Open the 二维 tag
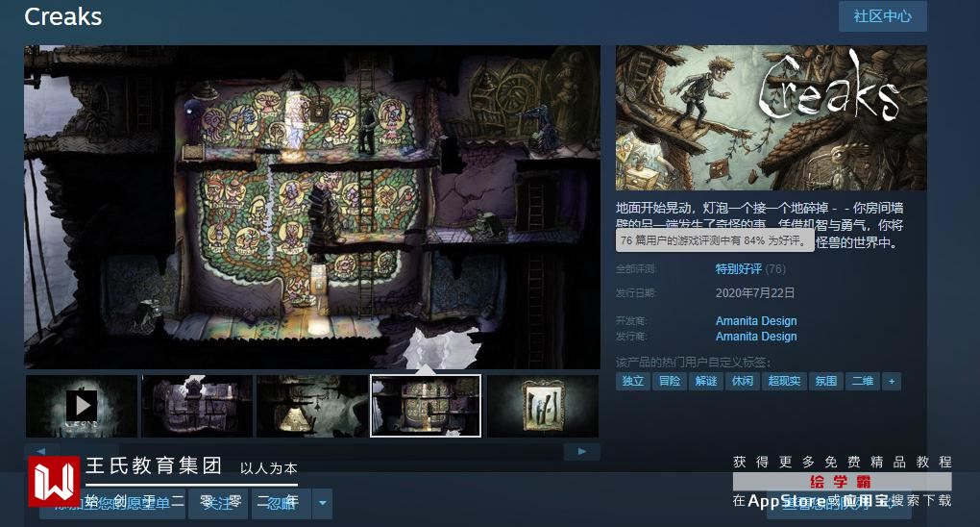980x527 pixels. point(863,381)
